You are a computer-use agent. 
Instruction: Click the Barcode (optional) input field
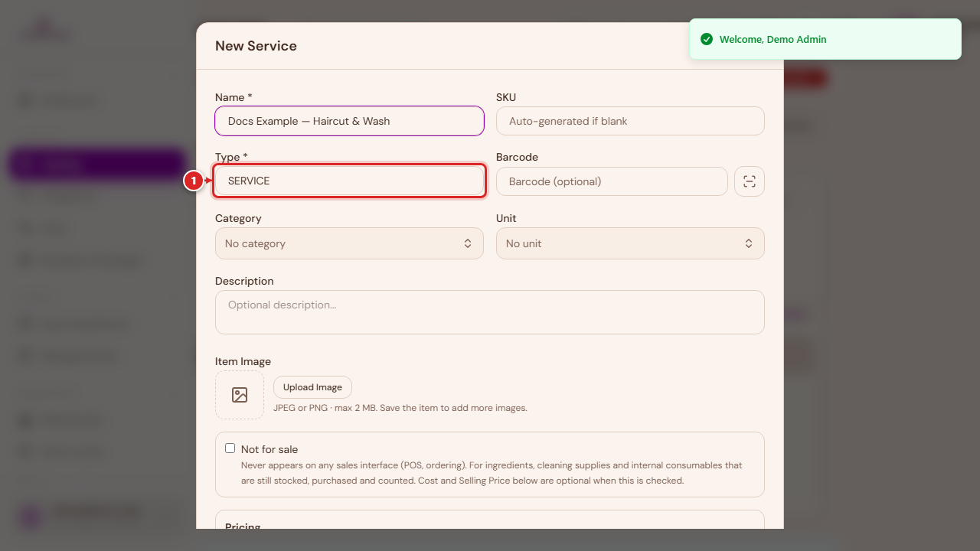point(612,181)
